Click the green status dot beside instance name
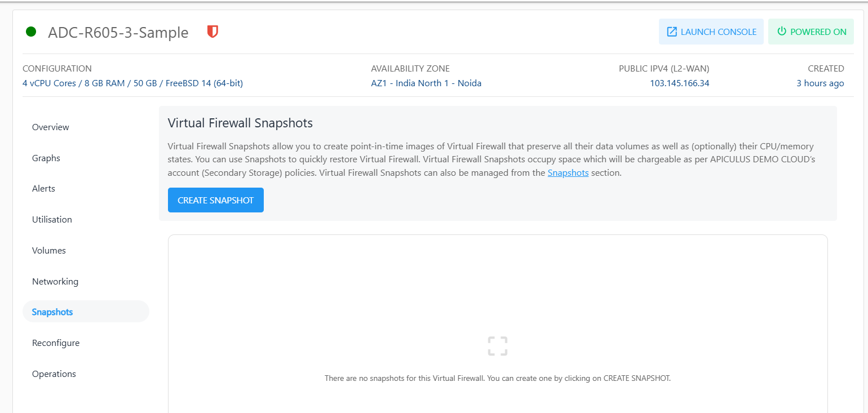The image size is (868, 413). [31, 32]
